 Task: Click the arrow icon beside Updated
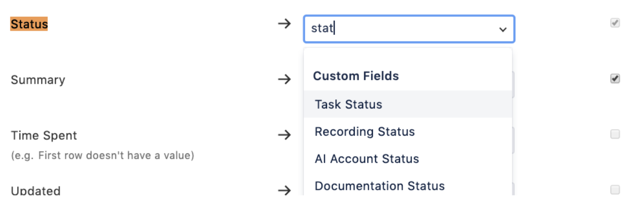[x=284, y=190]
